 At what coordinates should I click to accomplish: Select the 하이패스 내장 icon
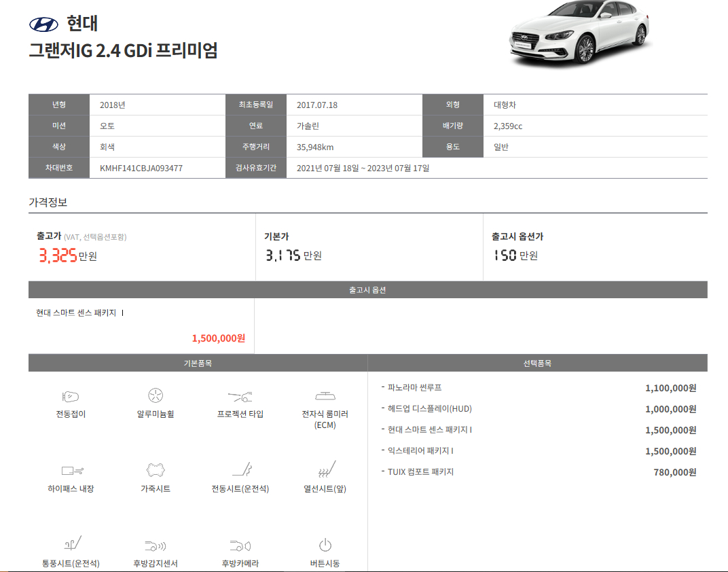[73, 471]
